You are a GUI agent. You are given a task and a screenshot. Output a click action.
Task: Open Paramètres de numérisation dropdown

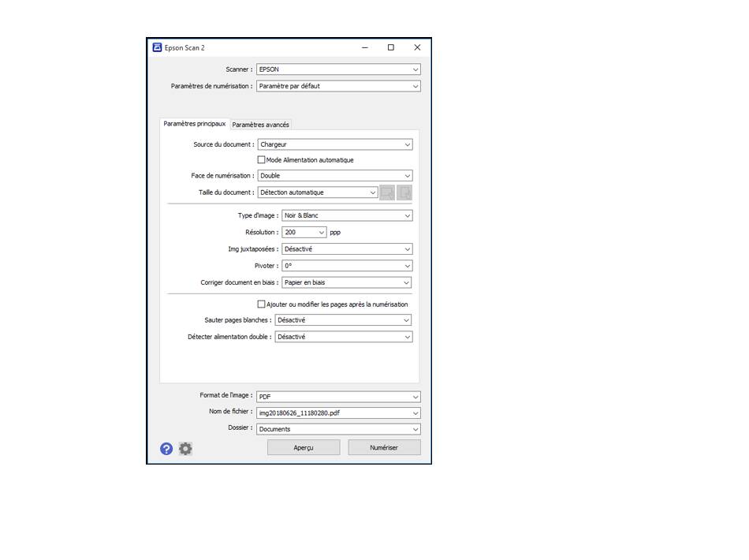click(339, 86)
